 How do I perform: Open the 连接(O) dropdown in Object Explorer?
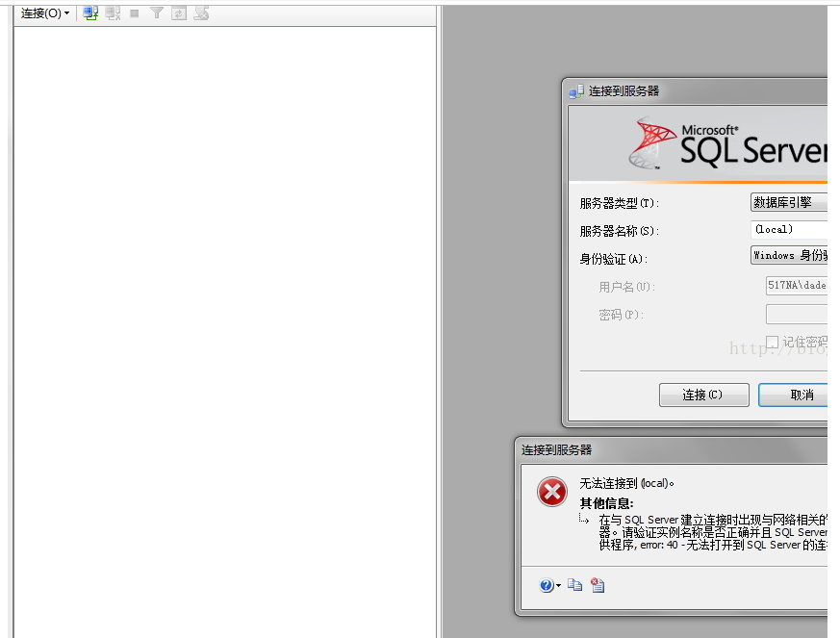coord(45,13)
